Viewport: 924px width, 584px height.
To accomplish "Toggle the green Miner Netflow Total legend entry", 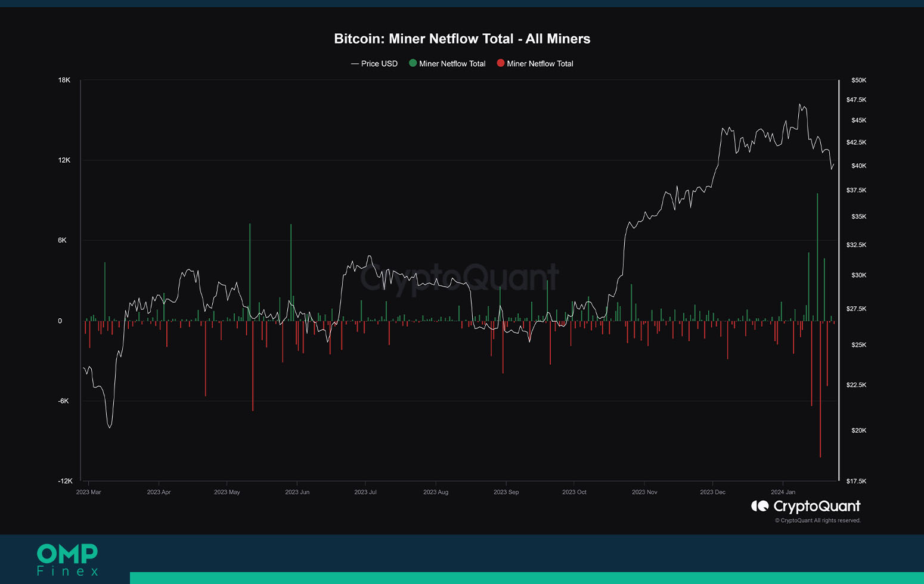I will click(447, 64).
